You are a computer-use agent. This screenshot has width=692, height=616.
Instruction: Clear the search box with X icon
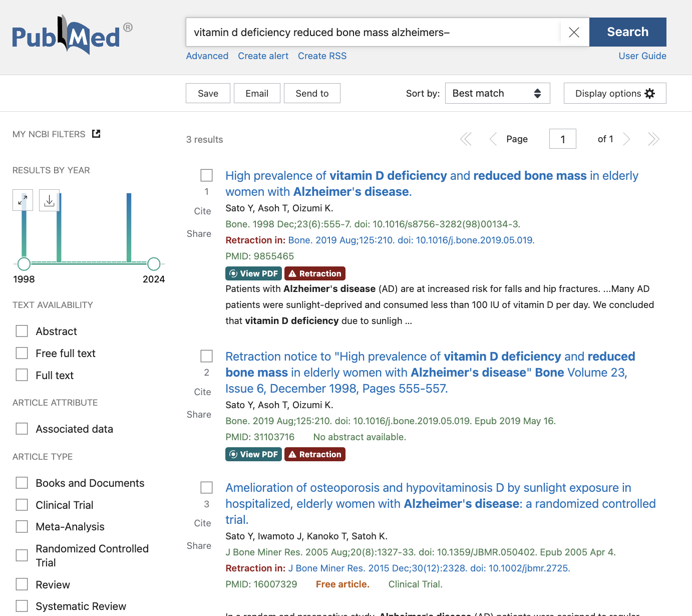[574, 33]
